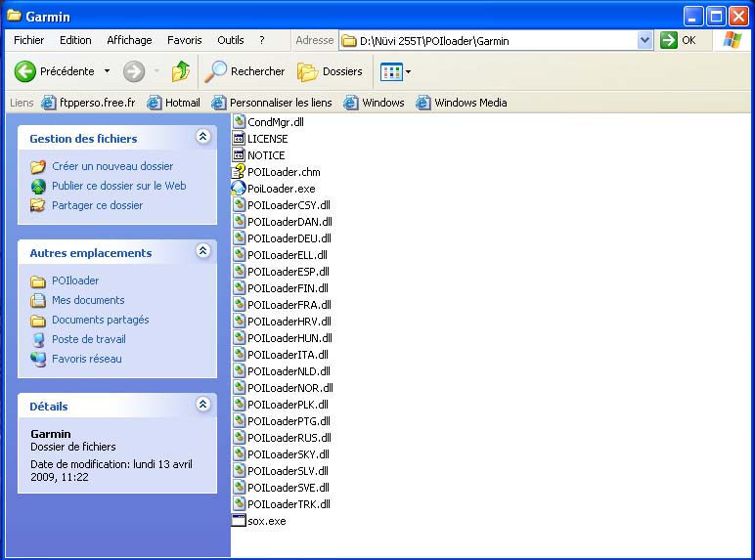
Task: Maximize the Garmin window
Action: (x=716, y=17)
